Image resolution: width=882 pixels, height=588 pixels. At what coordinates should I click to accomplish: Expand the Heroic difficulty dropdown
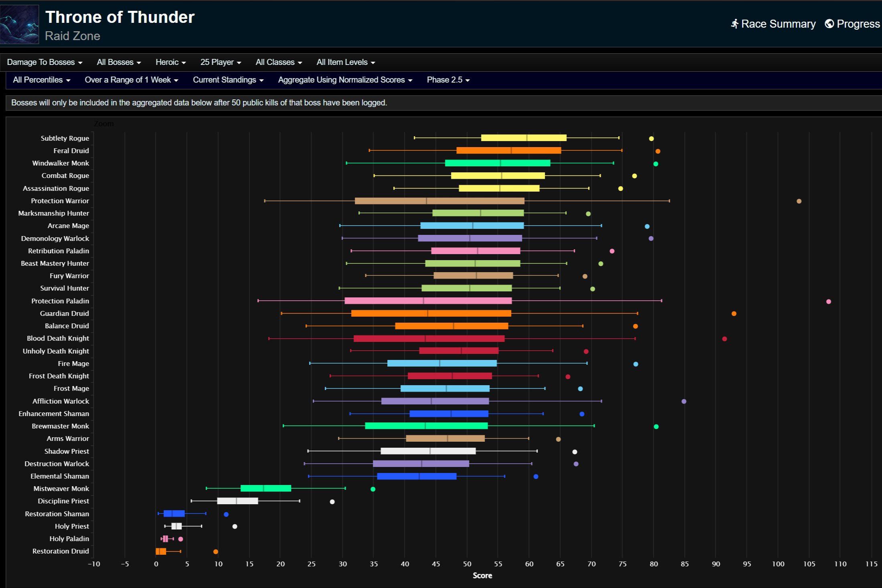point(170,62)
